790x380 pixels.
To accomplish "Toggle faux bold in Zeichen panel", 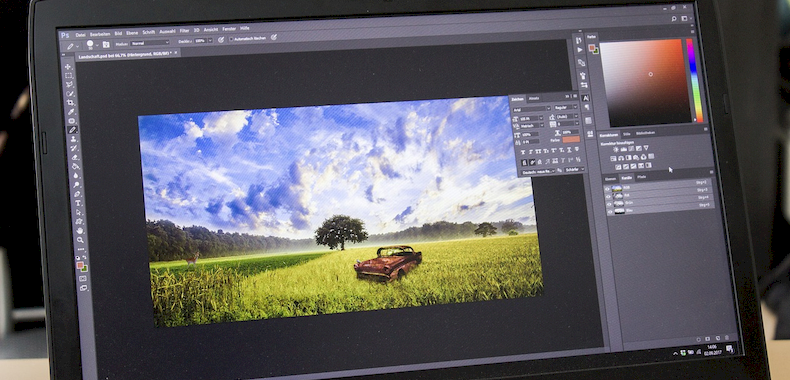I will [523, 152].
